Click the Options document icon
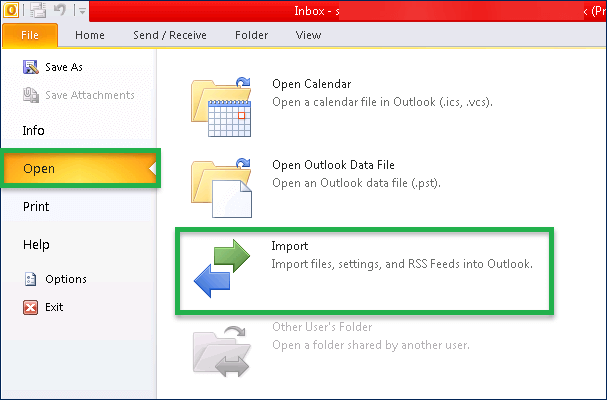 point(31,279)
